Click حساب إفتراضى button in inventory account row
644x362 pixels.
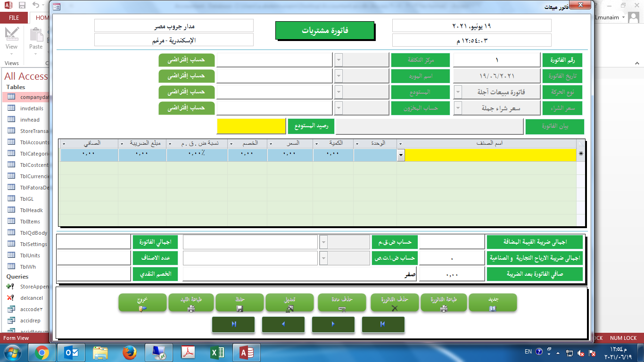[x=187, y=108]
